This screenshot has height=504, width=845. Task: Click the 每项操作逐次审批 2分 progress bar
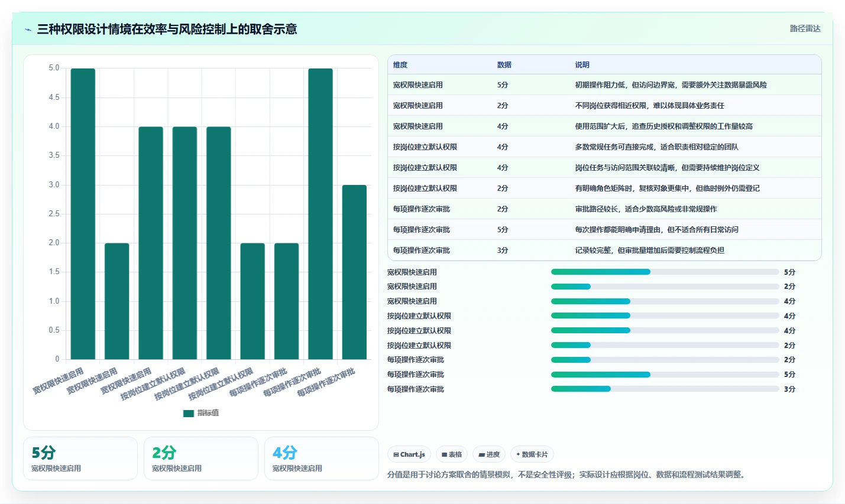(665, 360)
